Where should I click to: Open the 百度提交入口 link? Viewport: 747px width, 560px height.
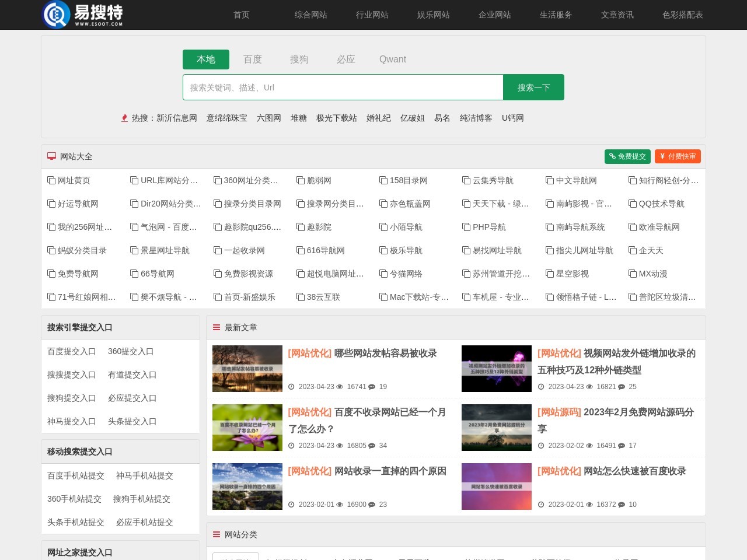pos(72,351)
